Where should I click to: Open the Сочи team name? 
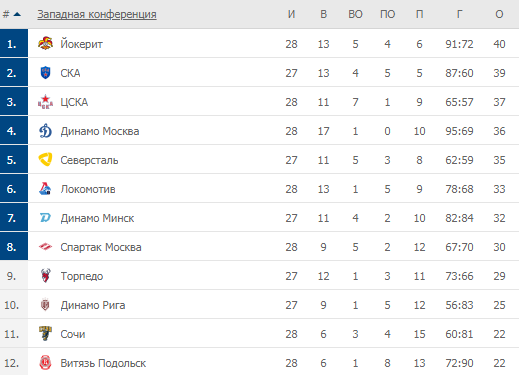click(x=73, y=334)
